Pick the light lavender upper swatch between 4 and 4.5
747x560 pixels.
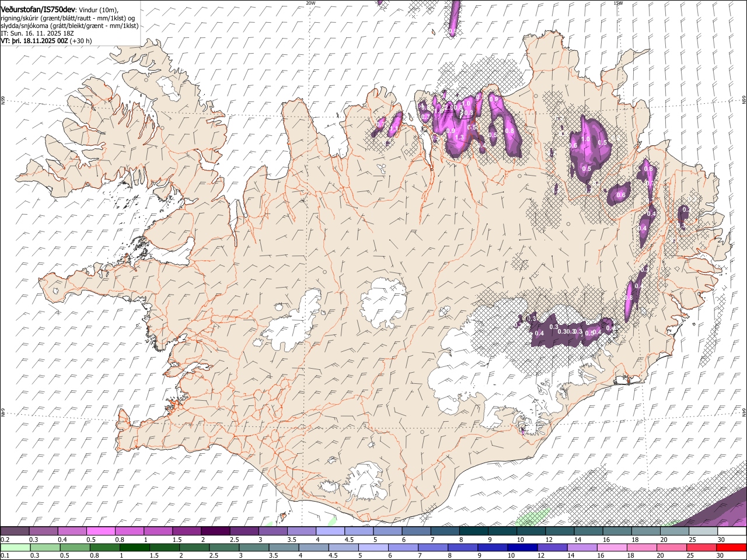(330, 531)
